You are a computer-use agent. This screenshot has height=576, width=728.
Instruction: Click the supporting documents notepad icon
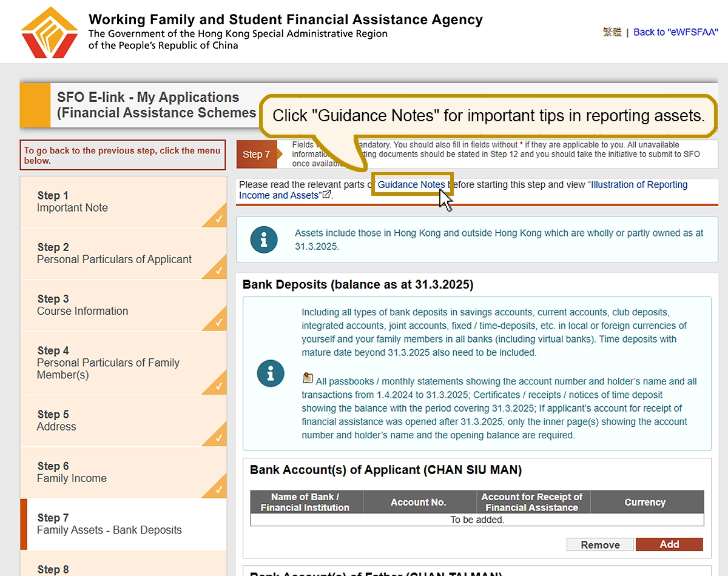click(x=308, y=379)
